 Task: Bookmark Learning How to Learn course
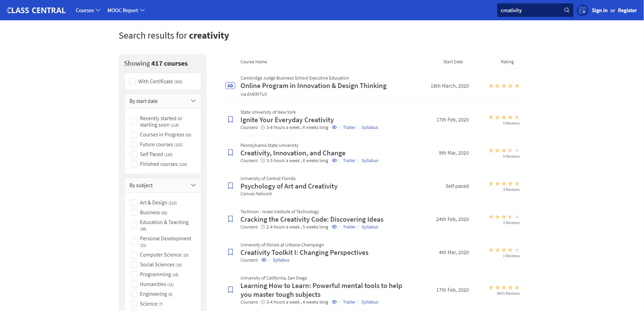click(x=230, y=290)
